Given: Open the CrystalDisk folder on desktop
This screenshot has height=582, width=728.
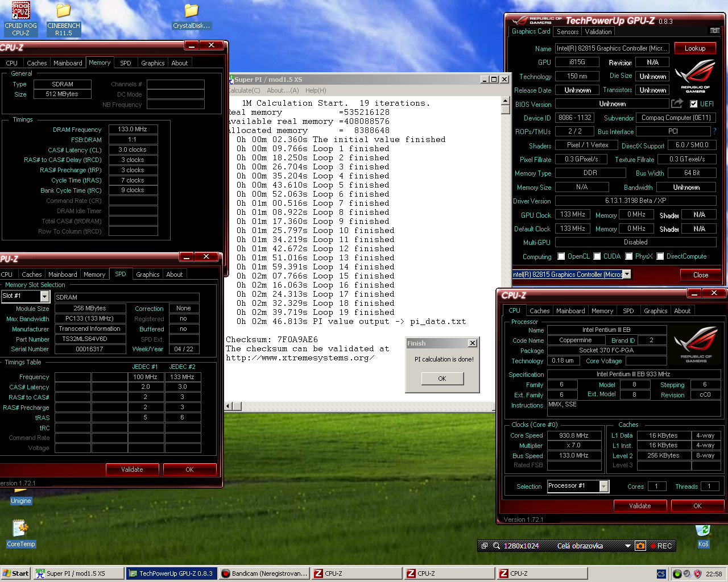Looking at the screenshot, I should [x=192, y=16].
